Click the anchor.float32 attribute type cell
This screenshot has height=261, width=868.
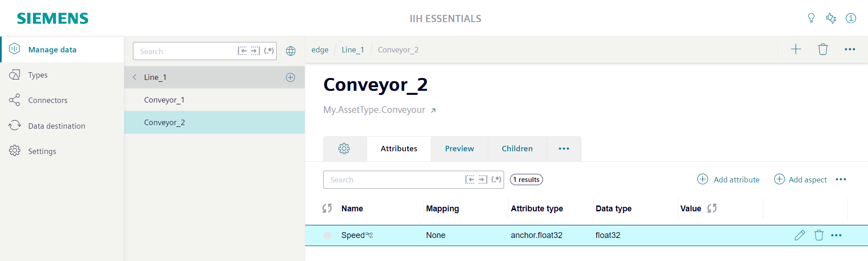pyautogui.click(x=537, y=235)
